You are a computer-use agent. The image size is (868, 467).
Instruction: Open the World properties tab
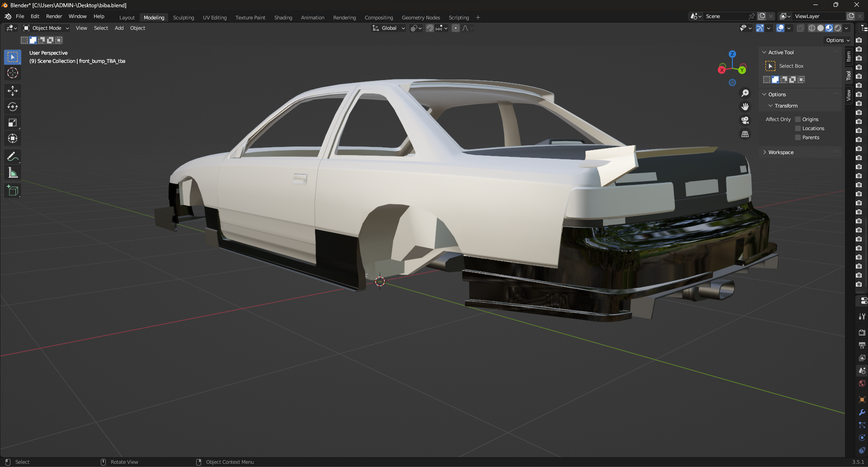862,383
